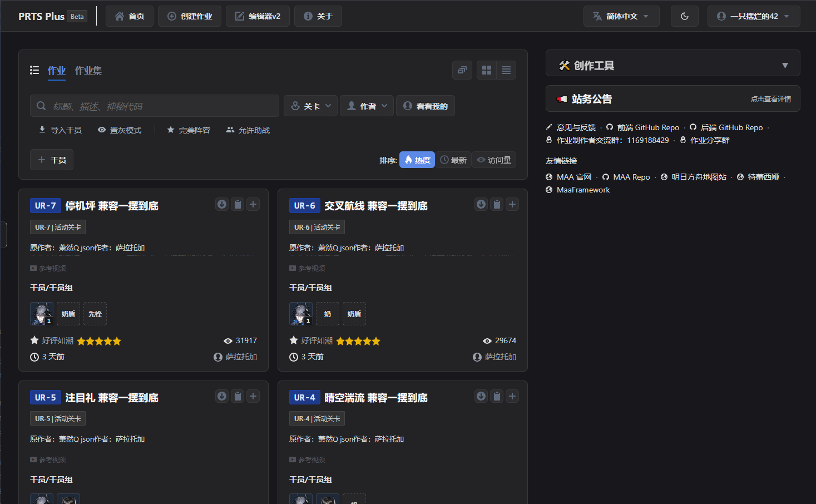
Task: Select the 作业 tab
Action: pos(57,71)
